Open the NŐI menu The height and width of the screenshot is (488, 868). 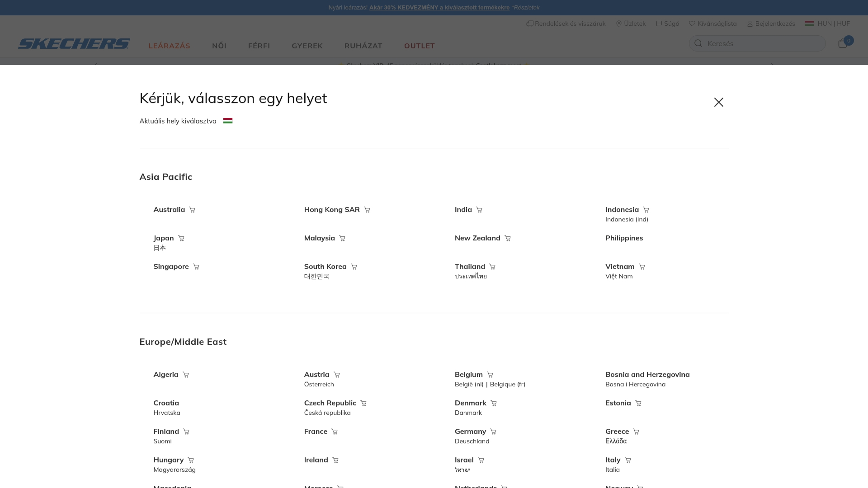click(x=219, y=46)
